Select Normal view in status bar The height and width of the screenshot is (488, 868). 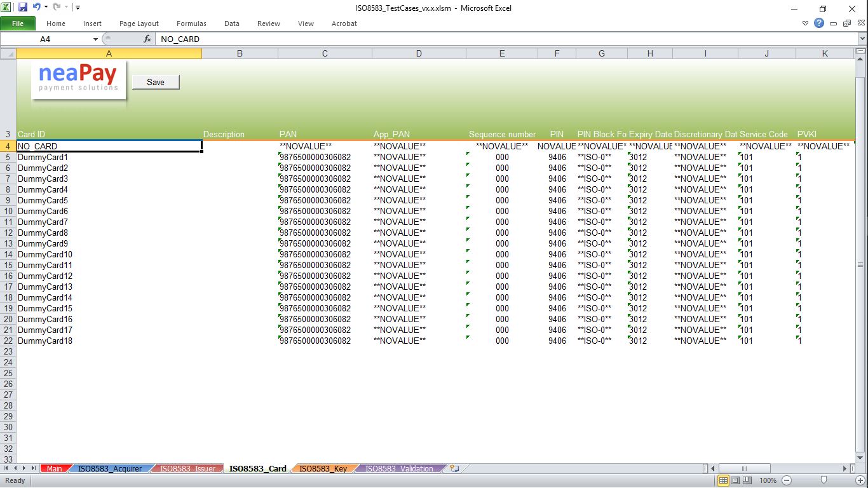[723, 480]
